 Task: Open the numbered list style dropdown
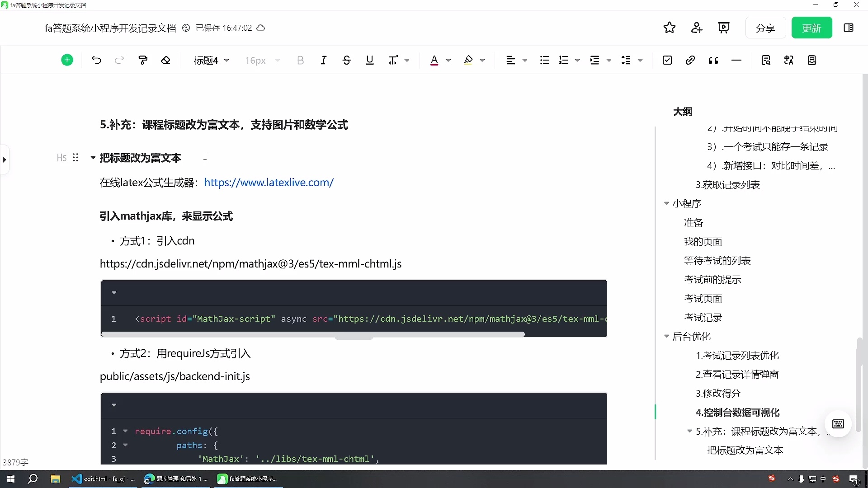point(577,61)
